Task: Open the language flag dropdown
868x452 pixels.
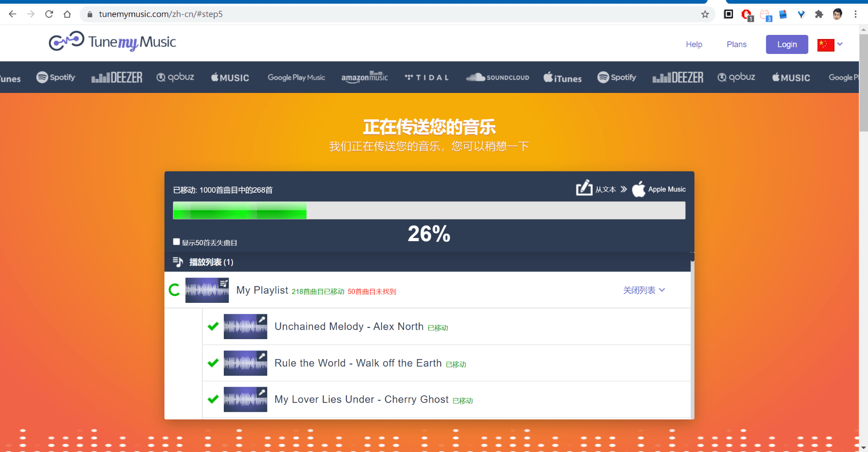Action: 830,44
